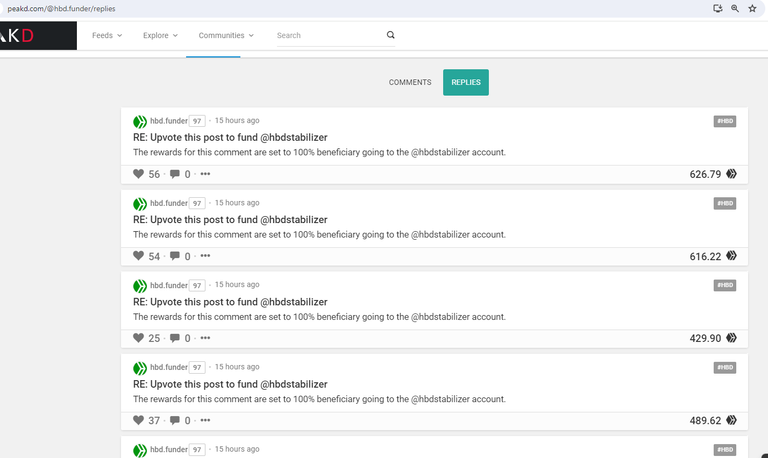Click the 429.90 payout value
This screenshot has height=458, width=768.
(705, 338)
